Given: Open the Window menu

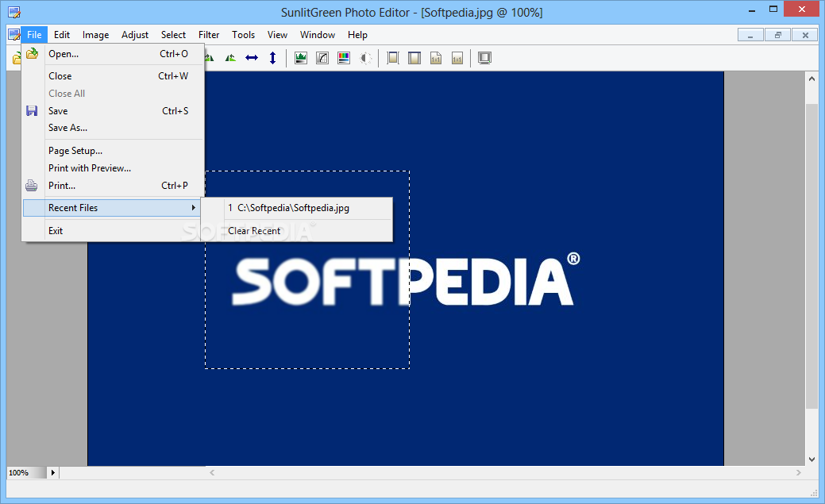Looking at the screenshot, I should pos(318,35).
